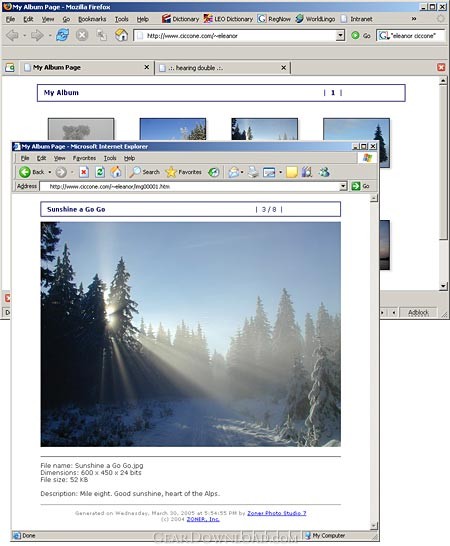Click the Print icon in IE toolbar
This screenshot has width=450, height=546.
pyautogui.click(x=253, y=172)
